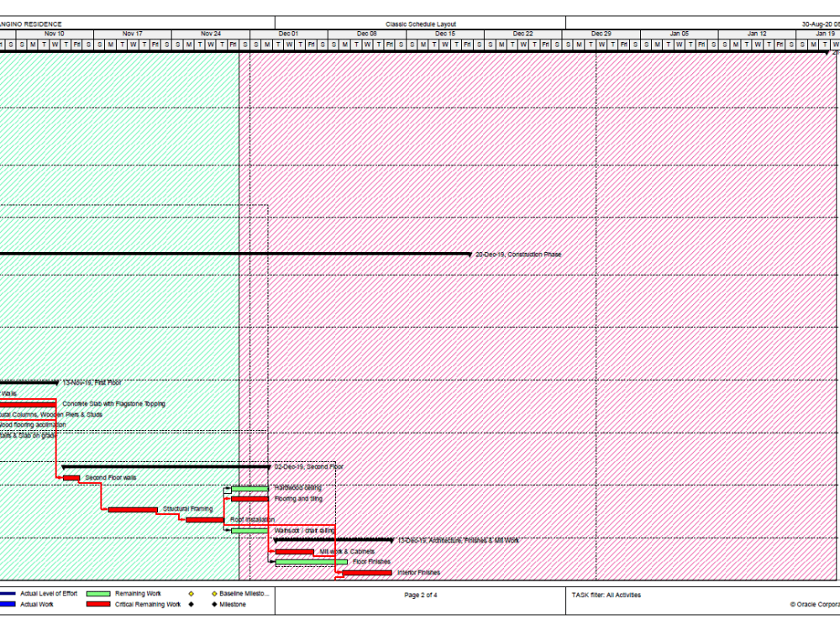Click the 'Mill work & Cabinets' label
The width and height of the screenshot is (840, 630).
coord(347,552)
